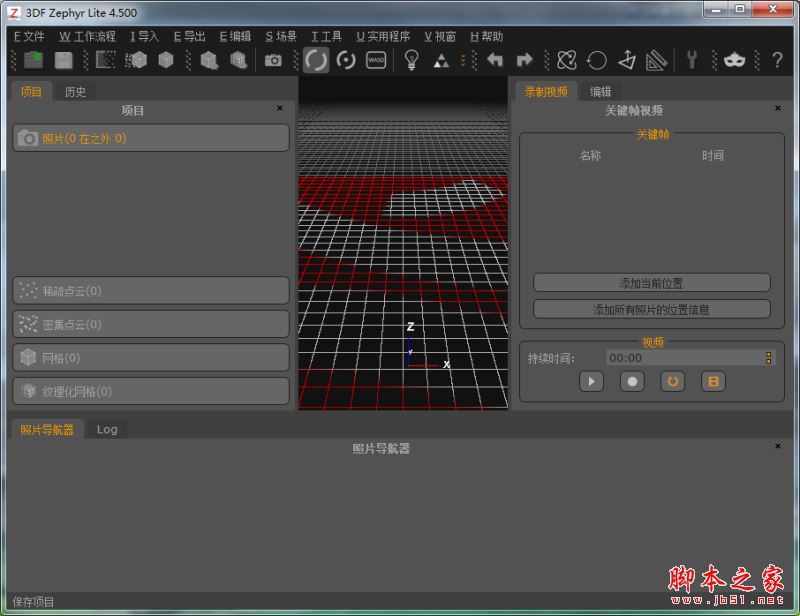Image resolution: width=800 pixels, height=616 pixels.
Task: Expand the 网格(0) section
Action: pyautogui.click(x=151, y=358)
